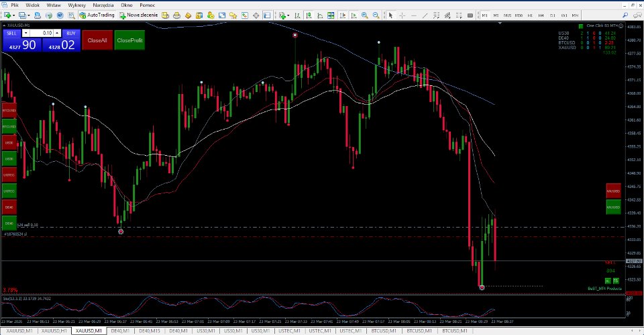Increase lot volume with up arrow
Viewport: 644px width, 335px height.
[57, 33]
